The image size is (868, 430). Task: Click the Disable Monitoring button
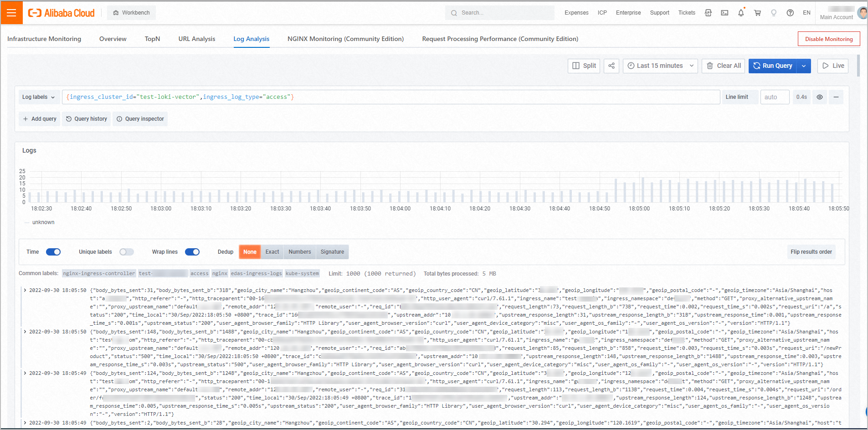(x=829, y=39)
